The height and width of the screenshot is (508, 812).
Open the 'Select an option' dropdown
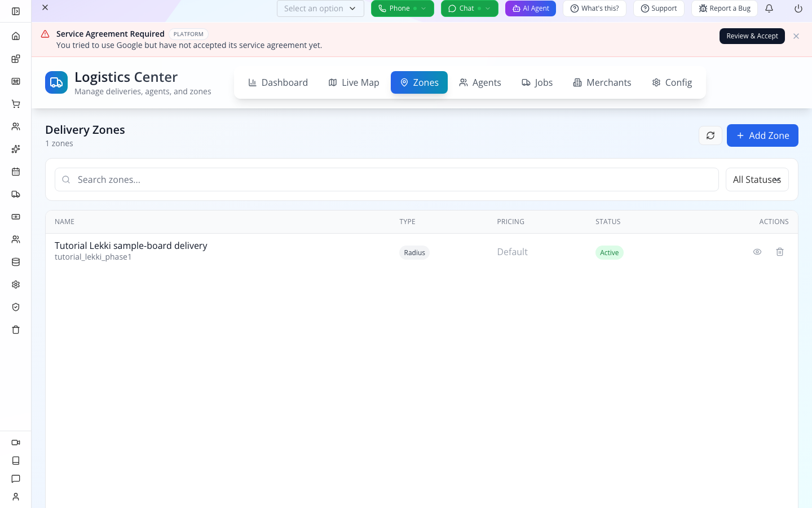[x=320, y=8]
